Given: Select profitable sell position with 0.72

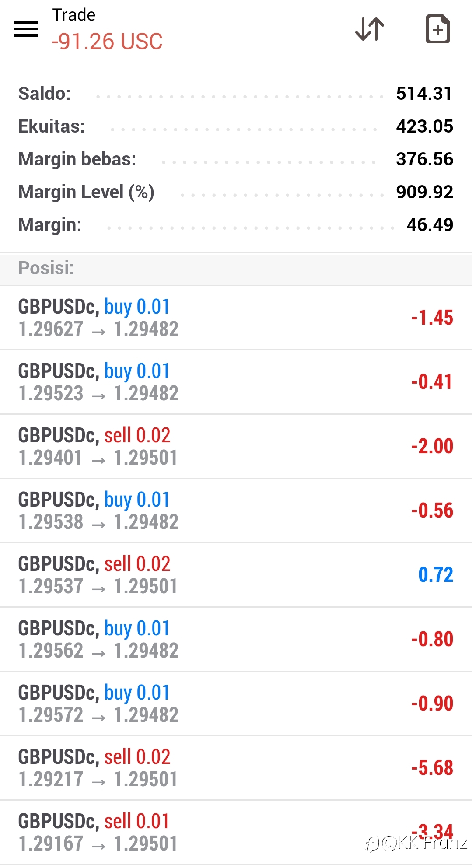Looking at the screenshot, I should pyautogui.click(x=236, y=575).
